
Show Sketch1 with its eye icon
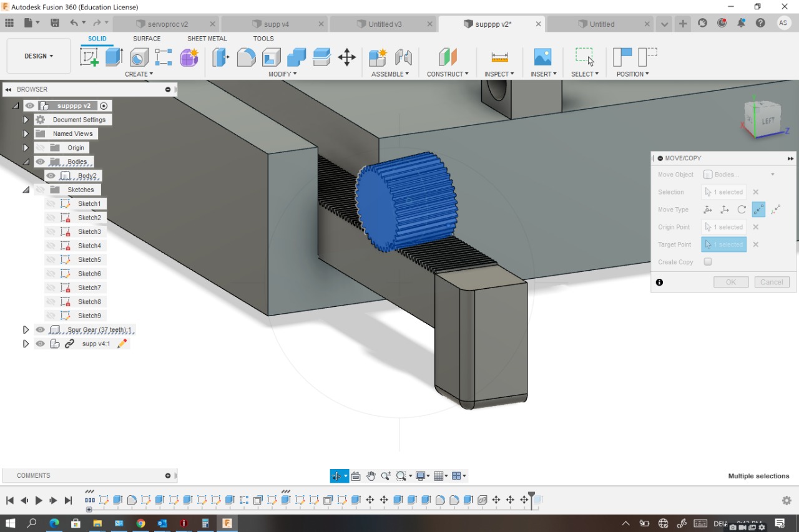pos(51,204)
